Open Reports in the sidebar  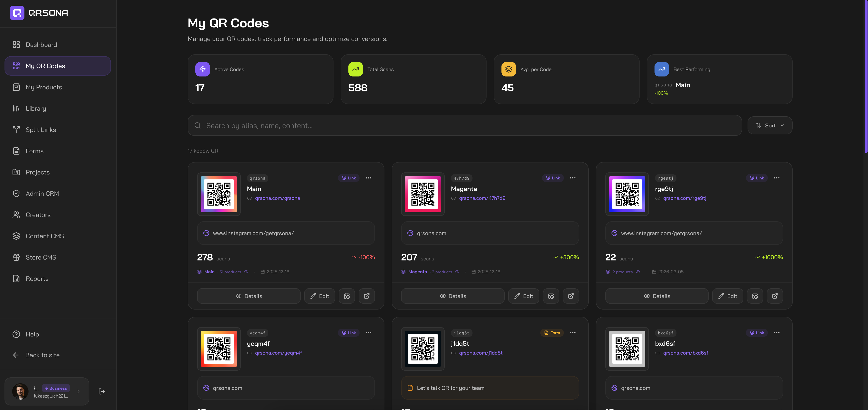click(x=58, y=279)
